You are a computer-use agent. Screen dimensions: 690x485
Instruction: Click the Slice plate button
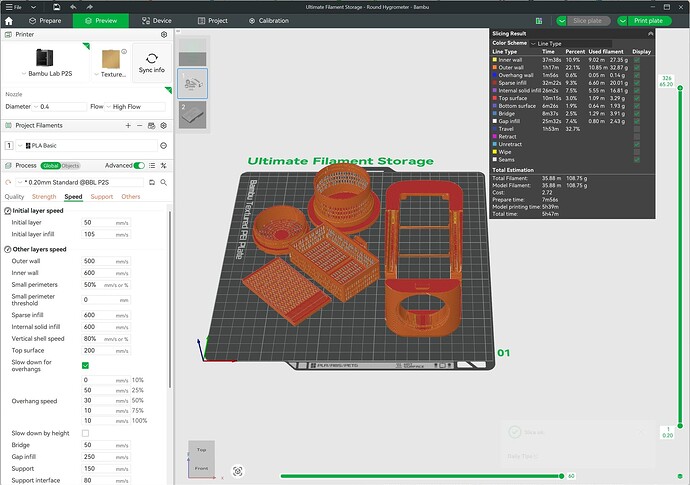[587, 21]
